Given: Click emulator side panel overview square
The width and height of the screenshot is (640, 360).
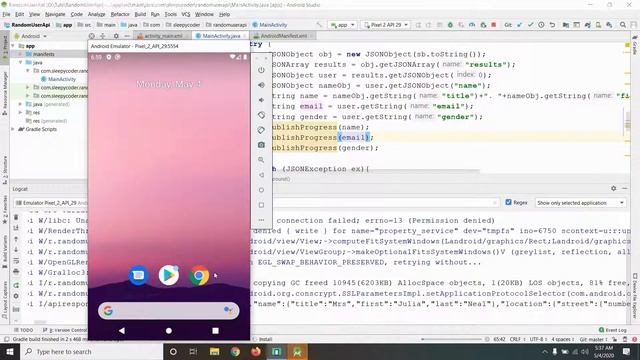Looking at the screenshot, I should point(261,205).
